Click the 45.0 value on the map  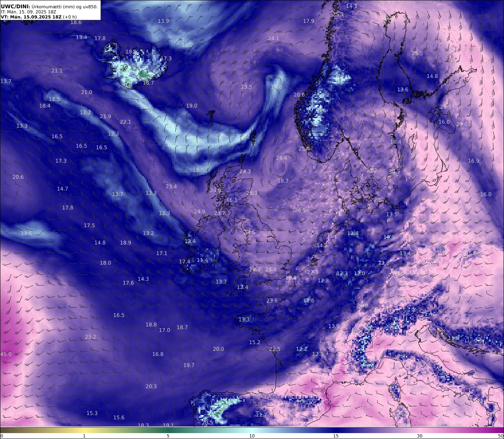tap(6, 354)
